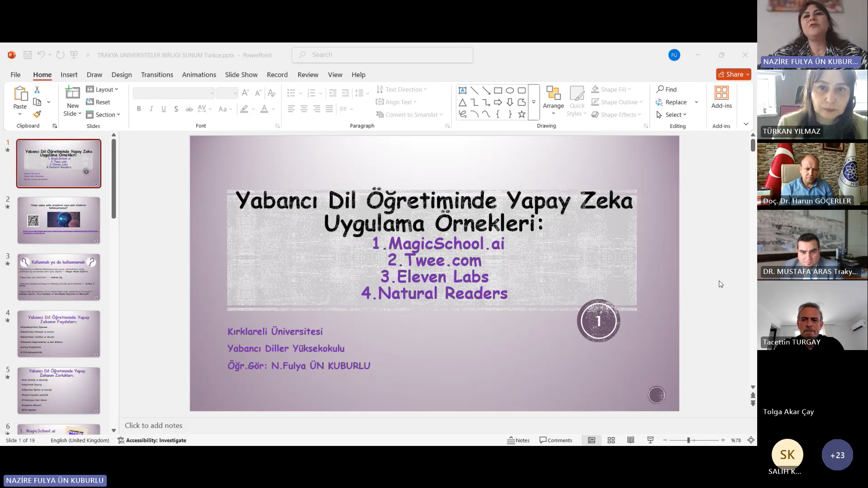Start slide show from status bar icon
The height and width of the screenshot is (488, 868).
[650, 440]
